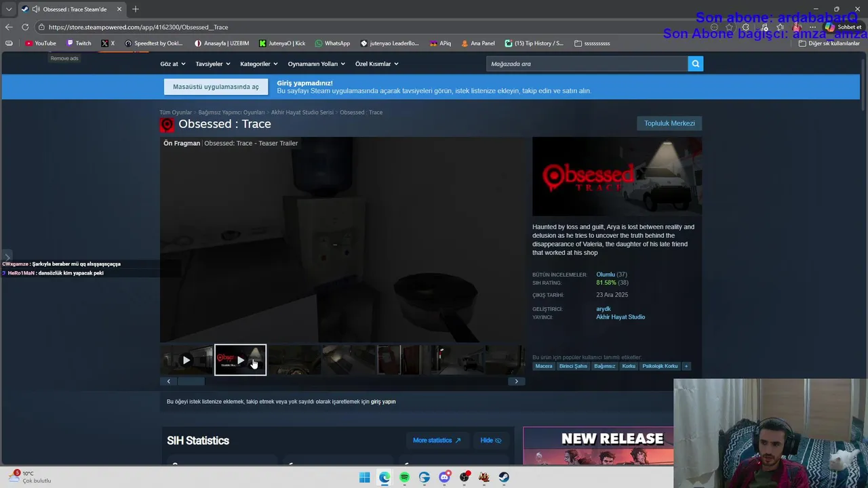The height and width of the screenshot is (488, 868).
Task: Click More statistics button
Action: click(x=437, y=441)
